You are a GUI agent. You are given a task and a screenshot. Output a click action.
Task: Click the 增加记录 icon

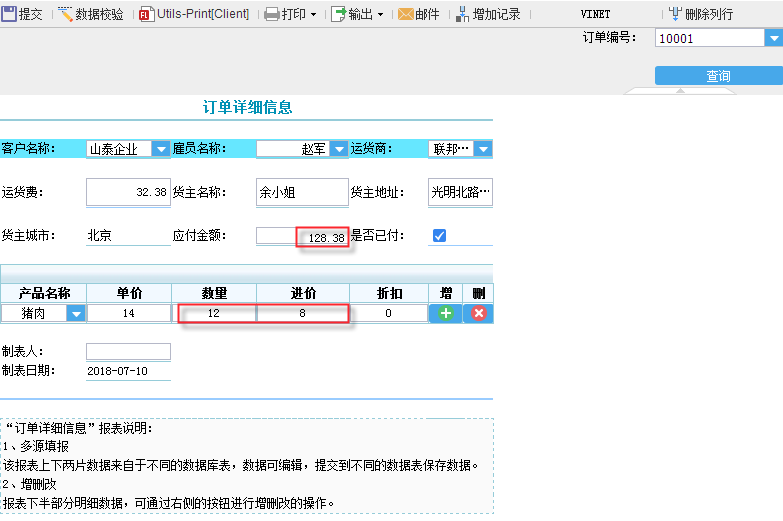462,14
